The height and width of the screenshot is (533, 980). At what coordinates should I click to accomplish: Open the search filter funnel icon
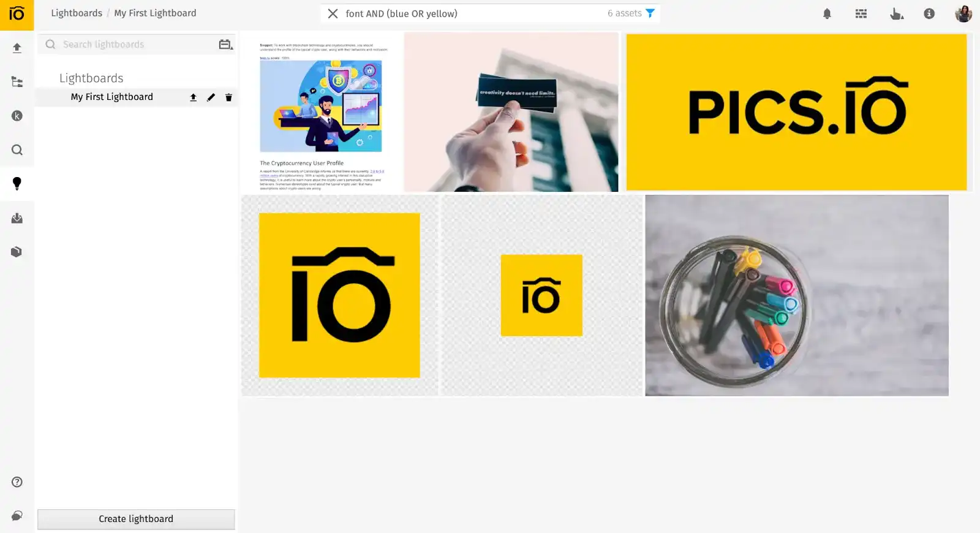(650, 13)
